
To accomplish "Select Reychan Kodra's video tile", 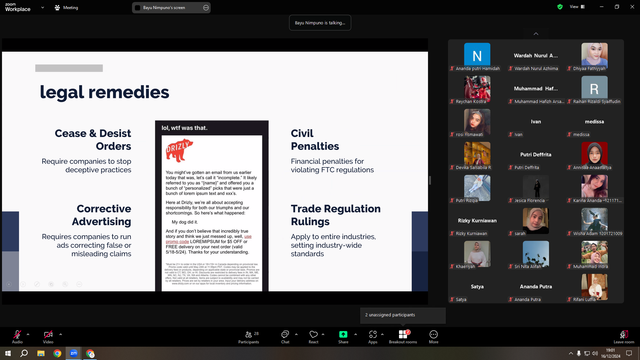I will click(477, 89).
